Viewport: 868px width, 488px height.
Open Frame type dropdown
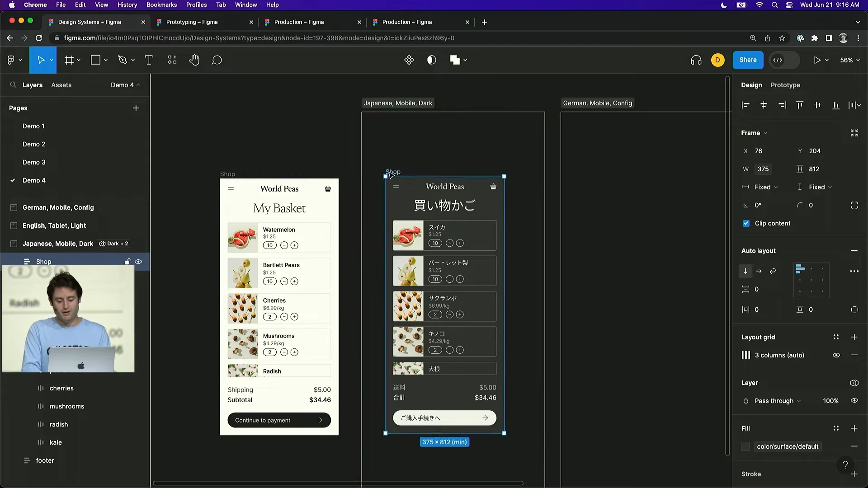pos(754,133)
